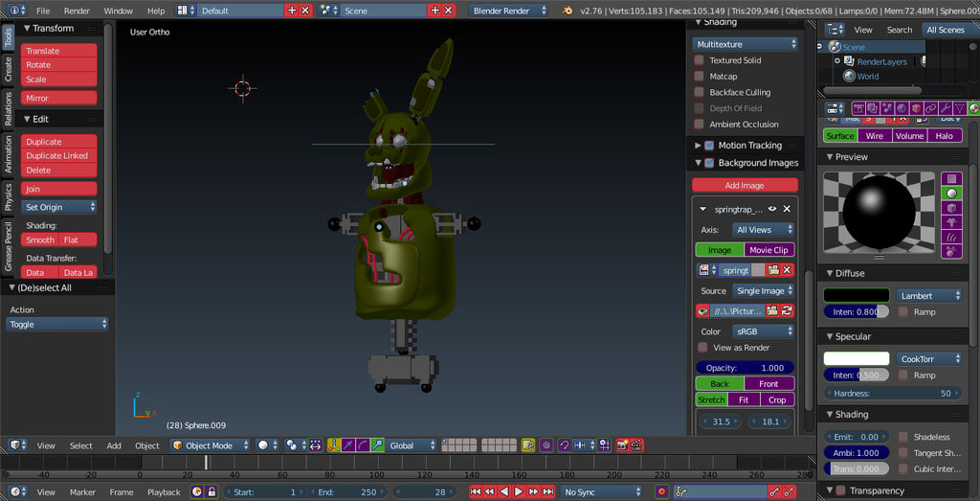
Task: Toggle springtrap background image eye visibility
Action: tap(772, 209)
